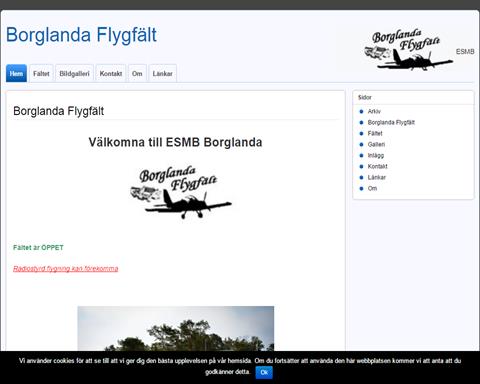Screen dimensions: 480x384
Task: Open Om in the Sidor sidebar list
Action: coord(372,188)
